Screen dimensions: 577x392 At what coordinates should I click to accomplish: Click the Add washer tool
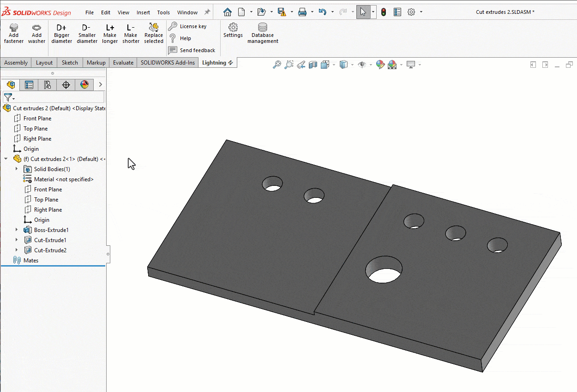(x=36, y=34)
